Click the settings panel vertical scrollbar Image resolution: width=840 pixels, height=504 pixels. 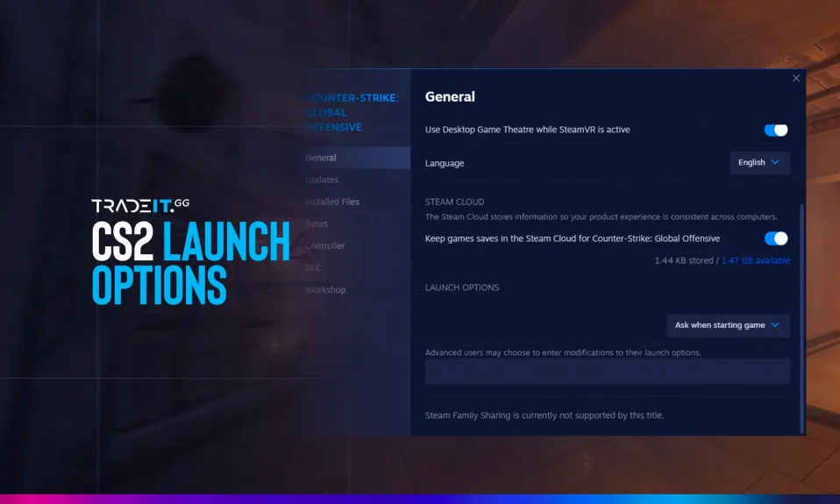[801, 316]
